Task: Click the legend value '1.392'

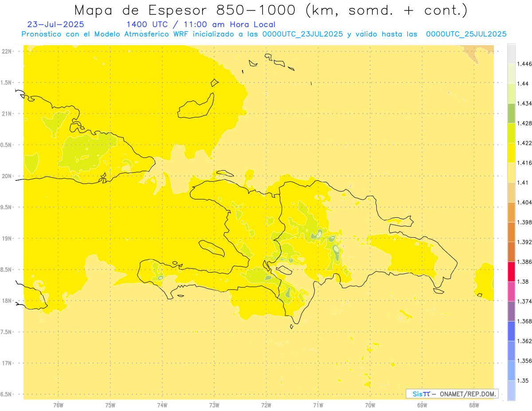Action: (525, 242)
